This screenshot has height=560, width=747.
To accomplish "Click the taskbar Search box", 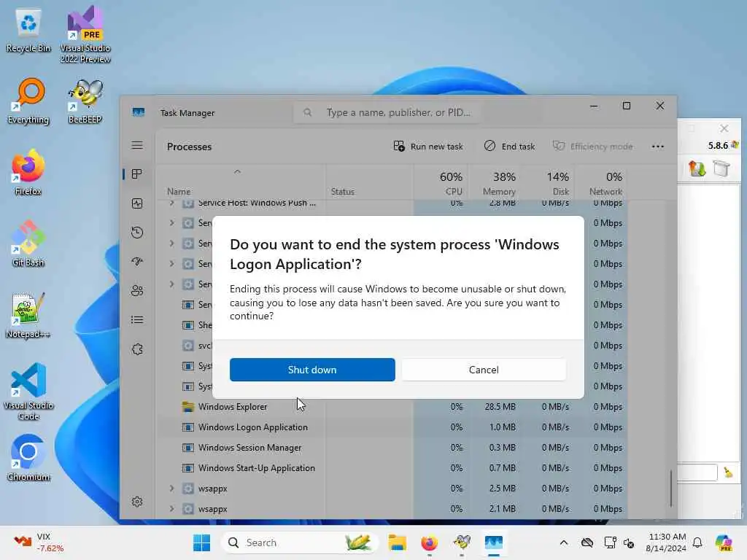I will pyautogui.click(x=300, y=542).
